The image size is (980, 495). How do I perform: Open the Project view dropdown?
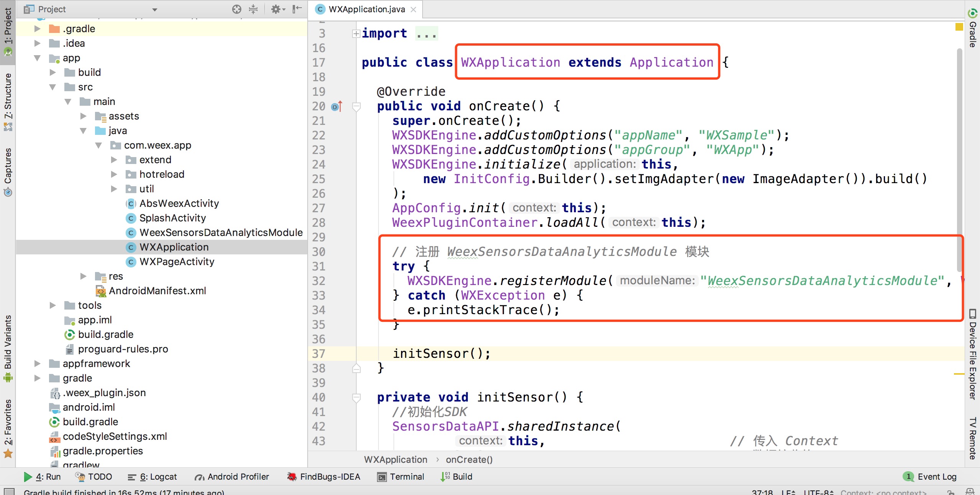(155, 10)
